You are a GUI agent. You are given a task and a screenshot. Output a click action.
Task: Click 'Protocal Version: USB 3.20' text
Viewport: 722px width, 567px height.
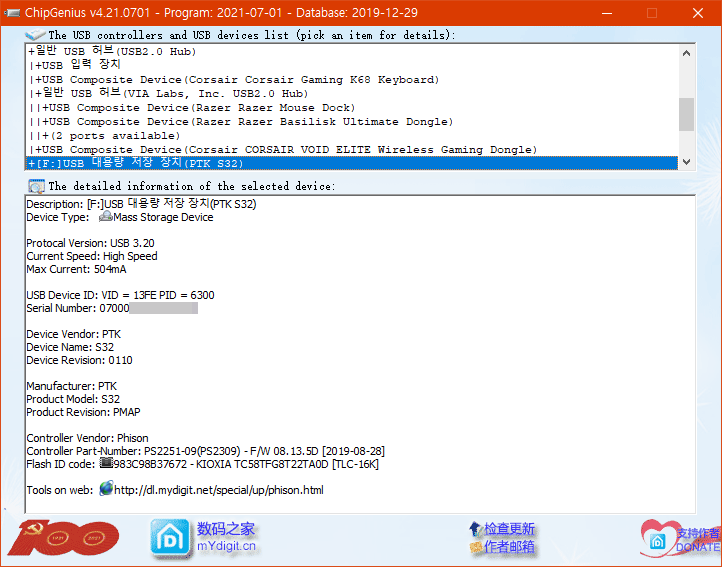click(90, 243)
